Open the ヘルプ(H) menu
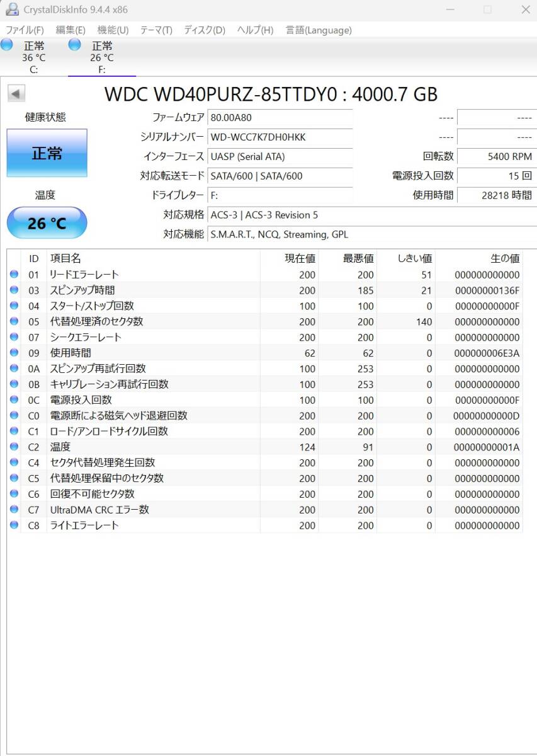537x756 pixels. coord(255,30)
